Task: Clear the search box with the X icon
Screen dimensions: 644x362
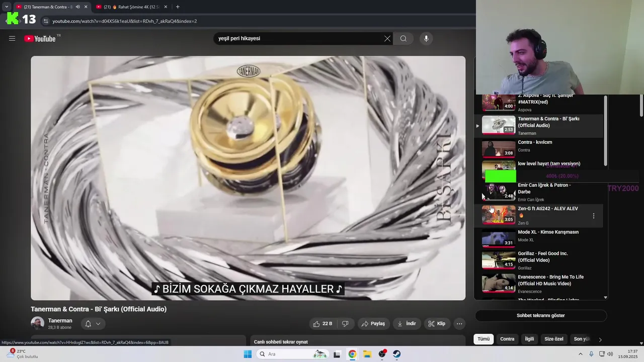Action: (x=387, y=39)
